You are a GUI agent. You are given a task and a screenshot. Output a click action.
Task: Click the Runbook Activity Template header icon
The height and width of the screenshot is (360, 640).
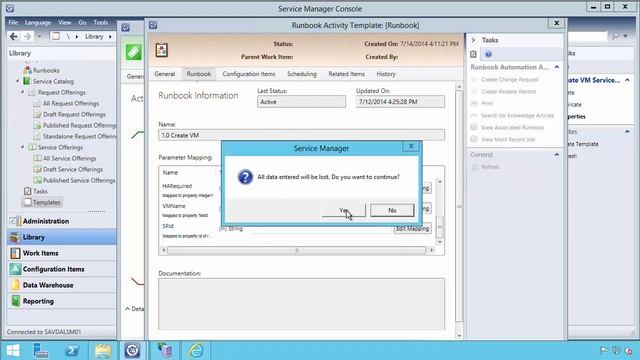[x=162, y=50]
